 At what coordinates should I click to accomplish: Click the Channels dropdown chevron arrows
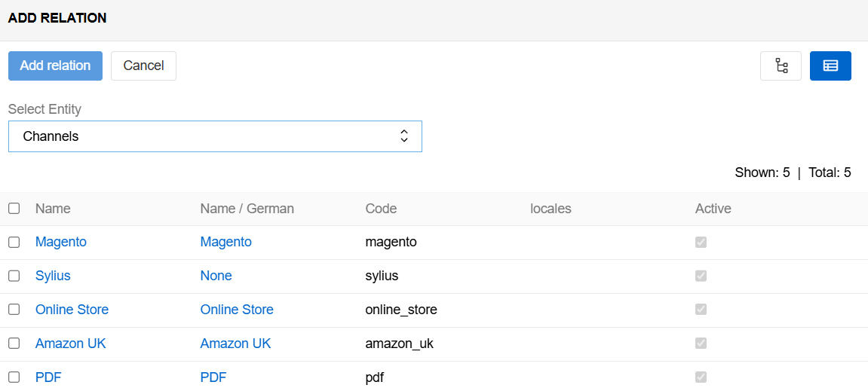(404, 136)
